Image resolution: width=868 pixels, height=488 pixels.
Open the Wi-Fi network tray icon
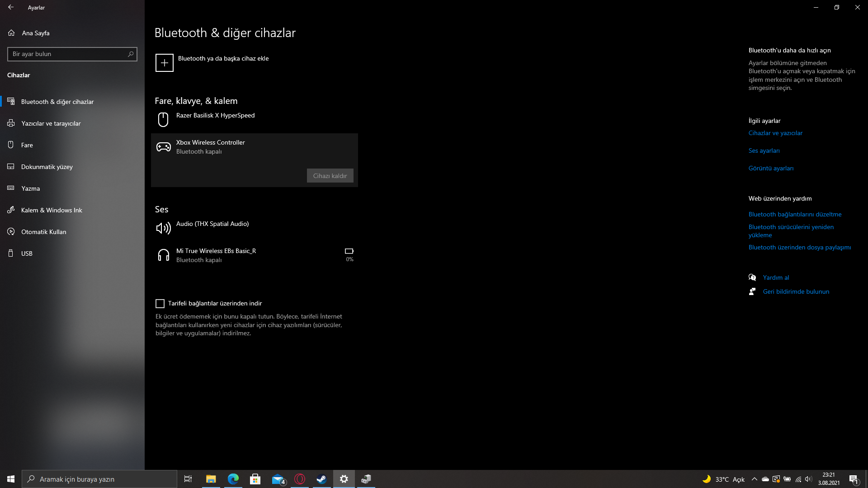[x=798, y=479]
